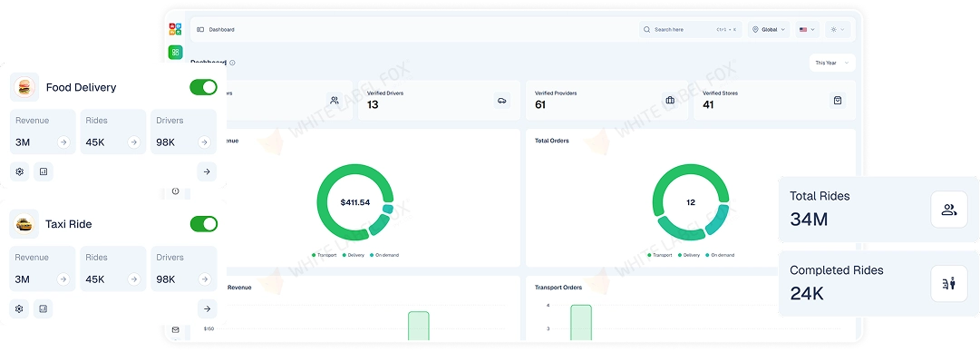
Task: Click Taxi Ride Revenue arrow icon
Action: tap(63, 279)
